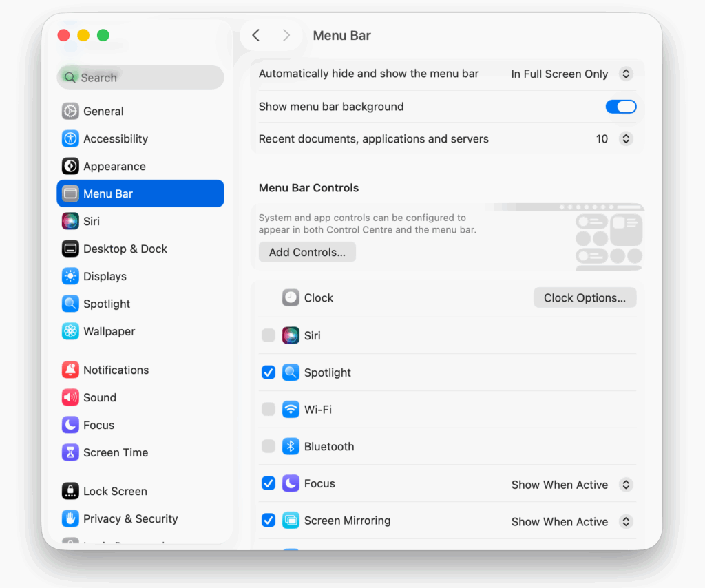Switch to Appearance settings
705x588 pixels.
click(x=140, y=166)
